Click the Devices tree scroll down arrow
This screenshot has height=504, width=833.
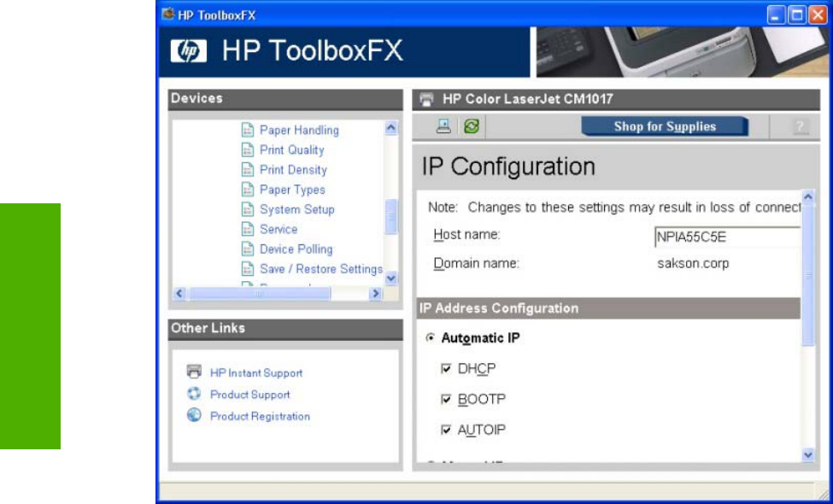pos(391,278)
